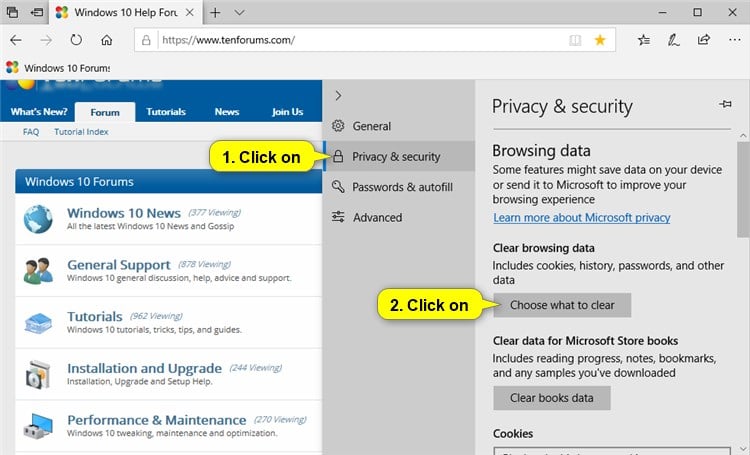The width and height of the screenshot is (750, 455).
Task: Open the Tutorial Index link
Action: 81,132
